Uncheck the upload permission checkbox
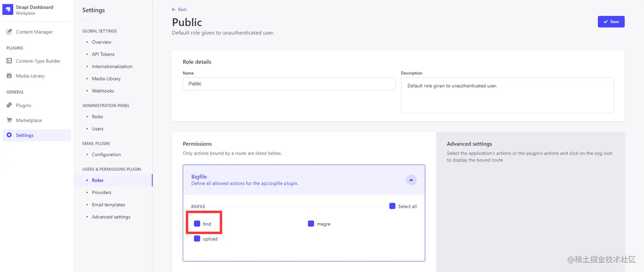This screenshot has height=272, width=644. [x=197, y=238]
